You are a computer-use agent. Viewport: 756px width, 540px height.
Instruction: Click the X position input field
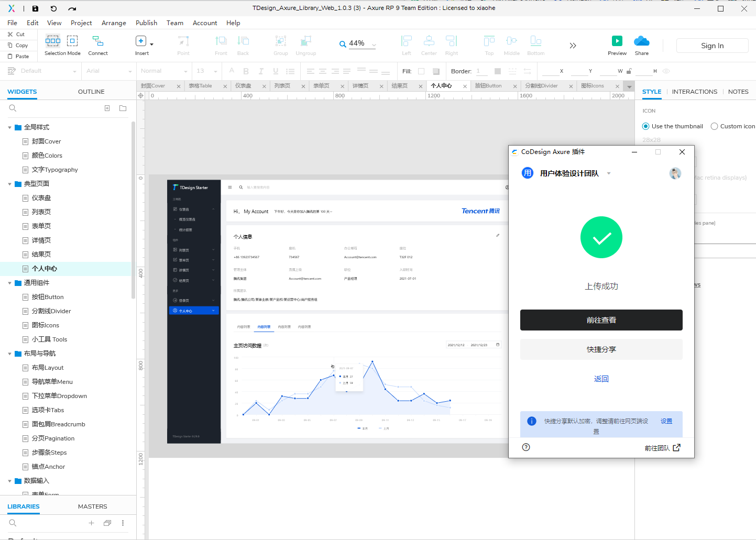click(550, 71)
